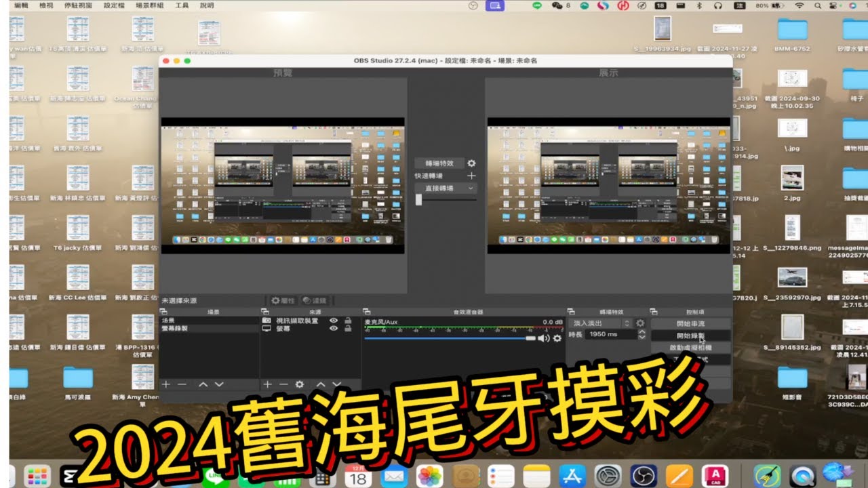
Task: Pop out the 場景 dock panel icon
Action: pyautogui.click(x=163, y=312)
